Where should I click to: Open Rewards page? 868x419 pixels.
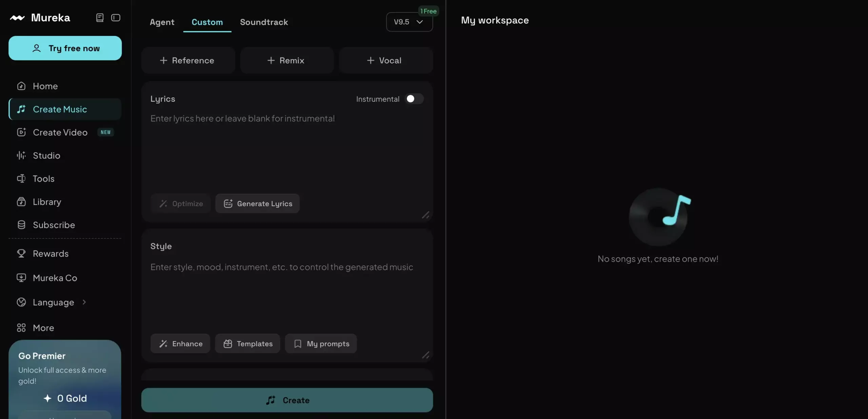(65, 254)
